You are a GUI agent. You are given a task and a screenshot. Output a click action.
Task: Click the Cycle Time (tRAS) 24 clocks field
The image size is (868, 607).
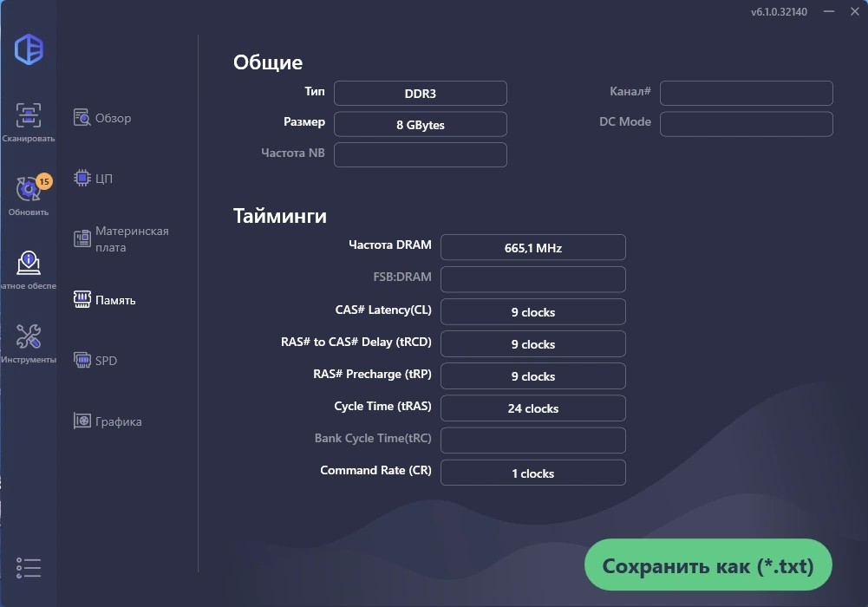pos(533,408)
